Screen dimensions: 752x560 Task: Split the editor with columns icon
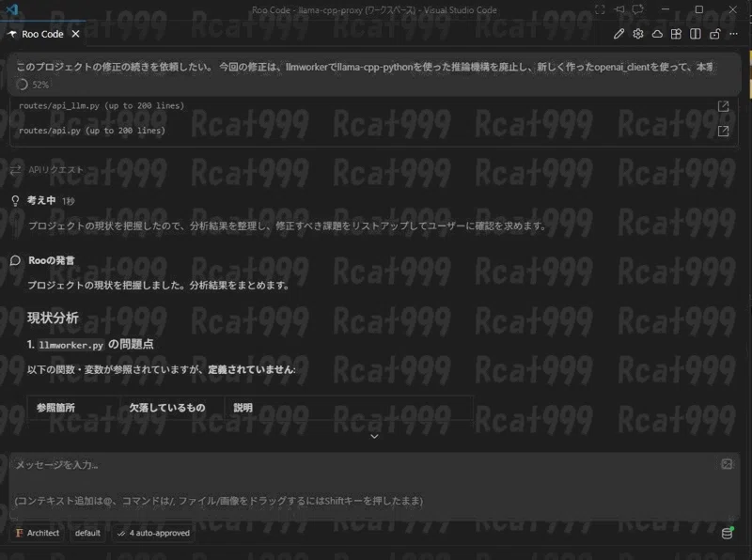point(696,34)
